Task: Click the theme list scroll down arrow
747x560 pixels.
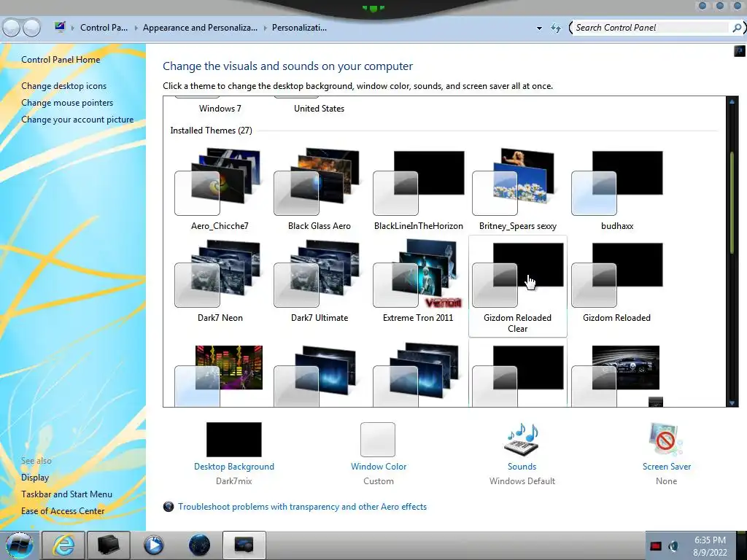Action: (x=732, y=402)
